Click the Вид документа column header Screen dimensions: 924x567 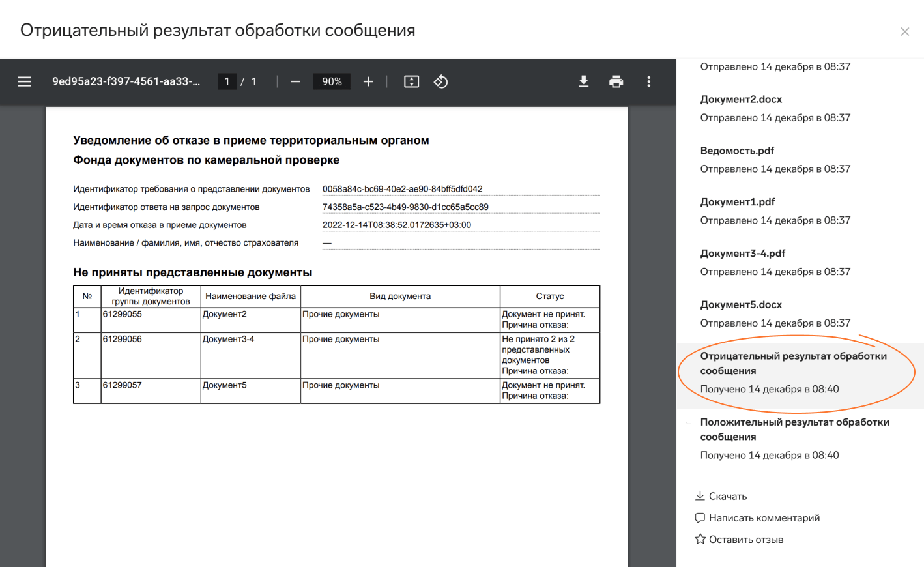click(x=400, y=296)
